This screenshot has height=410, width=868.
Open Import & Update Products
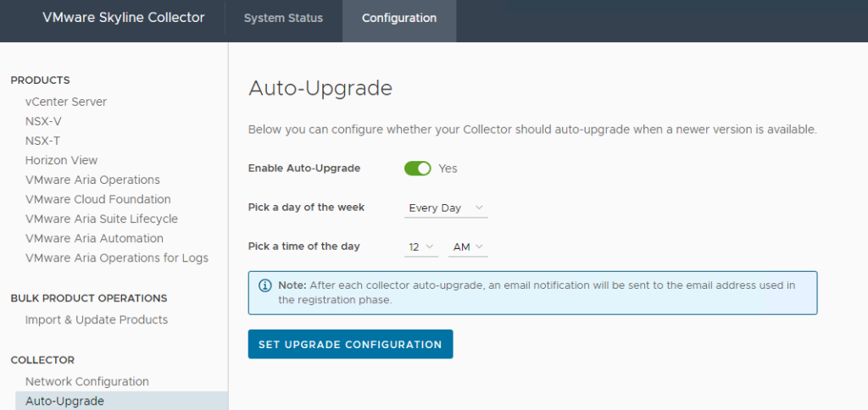click(x=97, y=319)
